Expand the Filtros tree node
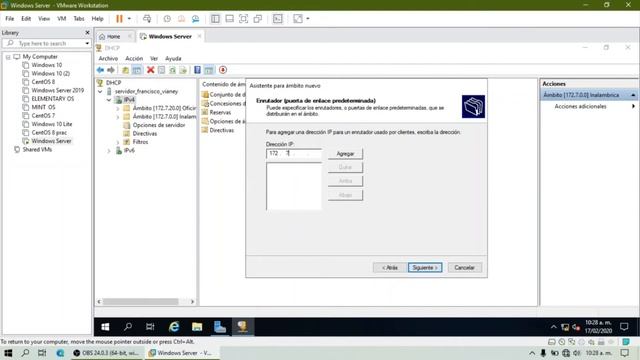This screenshot has width=640, height=360. [118, 142]
